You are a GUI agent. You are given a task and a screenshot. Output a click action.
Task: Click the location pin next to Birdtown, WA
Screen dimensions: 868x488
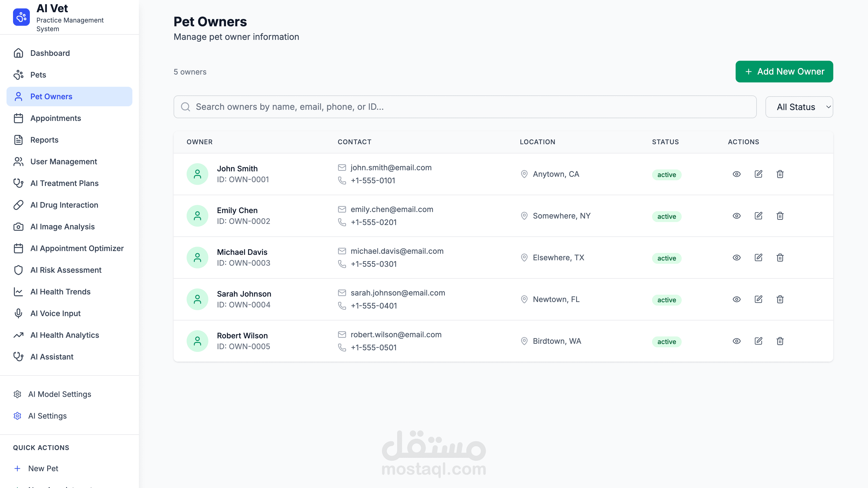pos(524,341)
